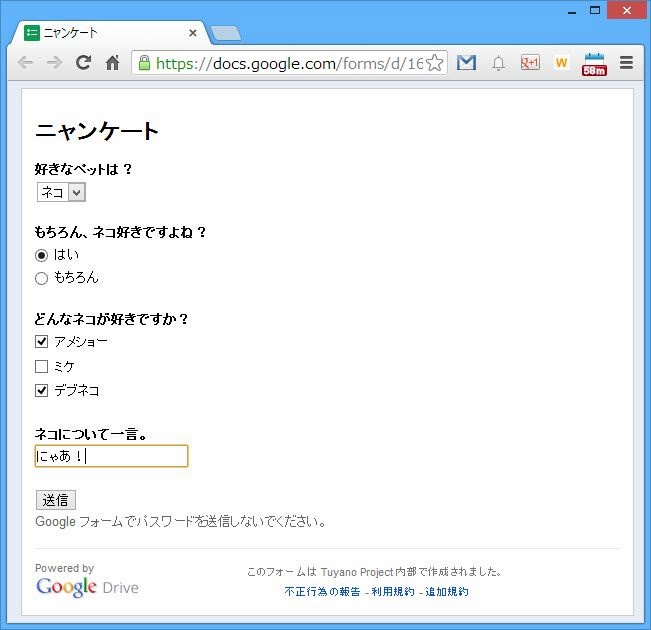Click the browser back arrow
651x630 pixels.
[x=25, y=63]
